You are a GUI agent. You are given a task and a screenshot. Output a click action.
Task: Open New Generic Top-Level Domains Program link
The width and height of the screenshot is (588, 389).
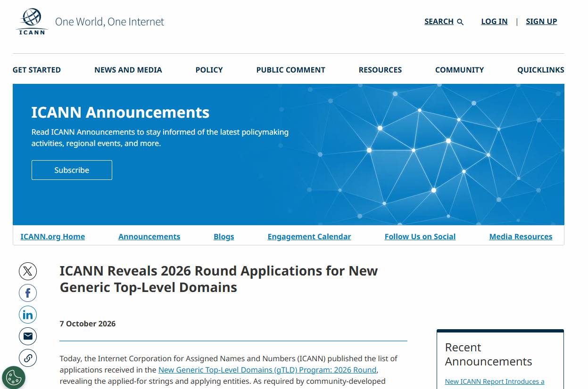(267, 370)
